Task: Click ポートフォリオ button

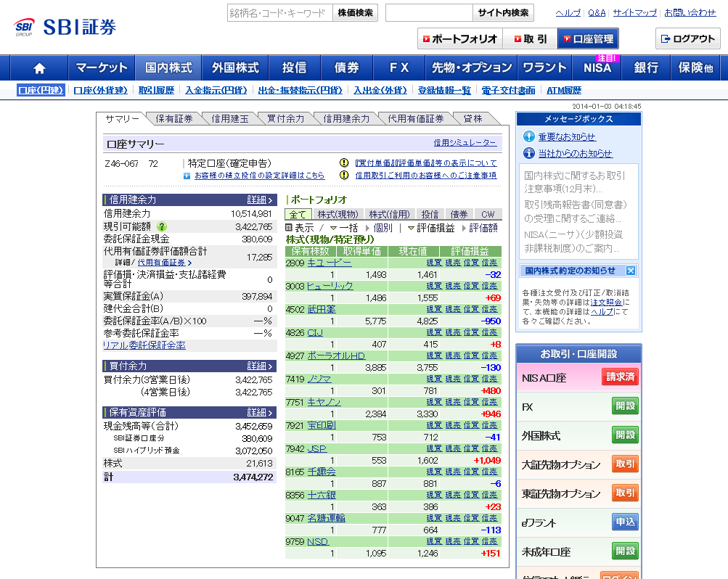Action: pyautogui.click(x=459, y=39)
